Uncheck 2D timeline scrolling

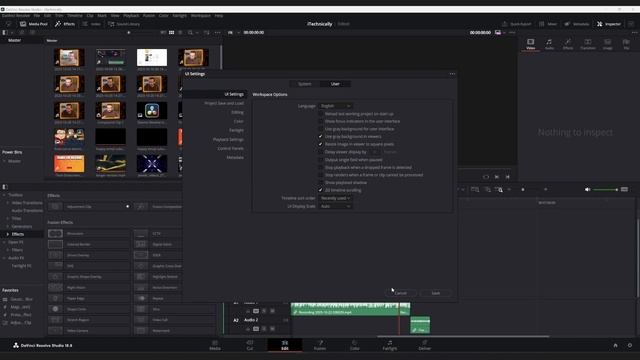[320, 190]
